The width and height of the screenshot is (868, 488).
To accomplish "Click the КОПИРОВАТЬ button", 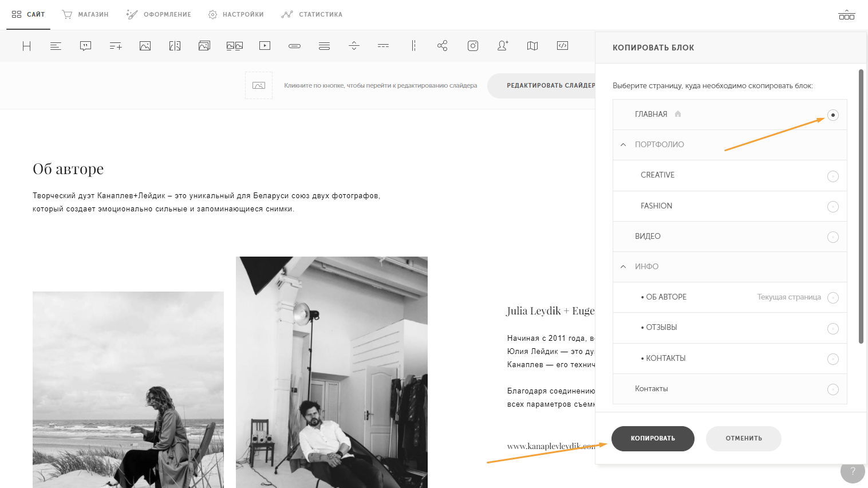I will tap(653, 439).
